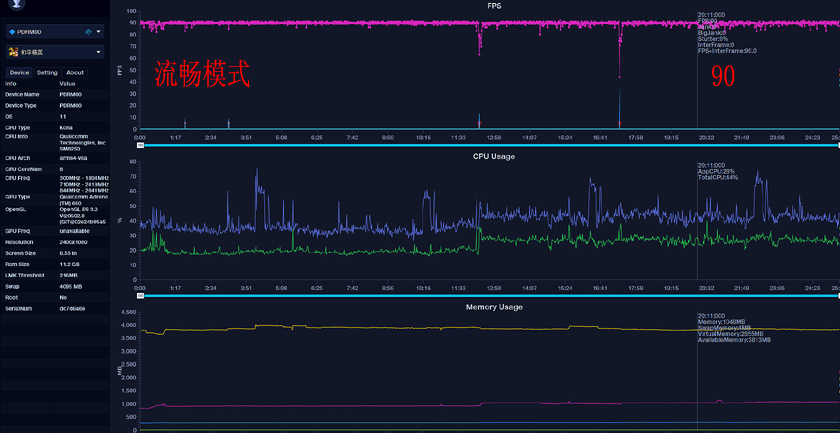Select the Swap row label
This screenshot has width=840, height=433.
point(12,286)
